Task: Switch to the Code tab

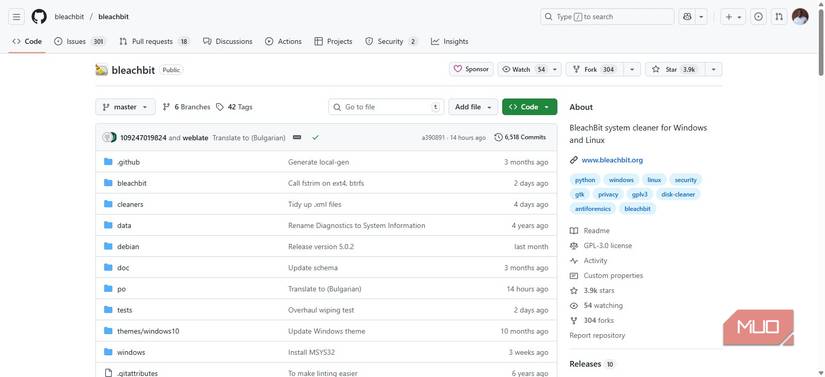Action: point(27,42)
